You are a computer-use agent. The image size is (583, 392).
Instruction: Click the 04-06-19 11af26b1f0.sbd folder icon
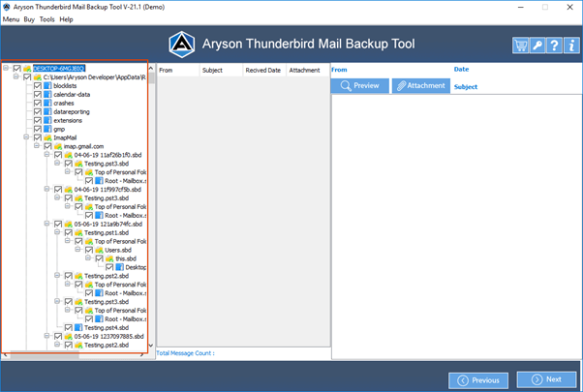(x=69, y=155)
